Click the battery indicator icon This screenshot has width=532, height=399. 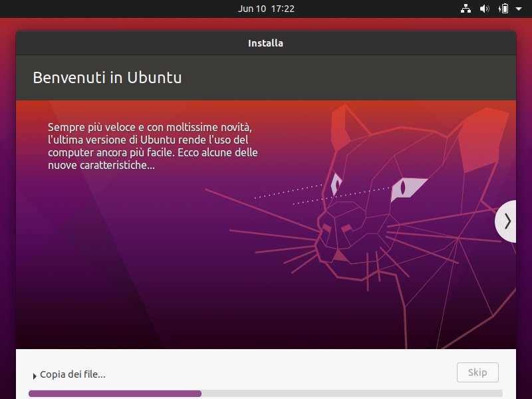(x=504, y=9)
